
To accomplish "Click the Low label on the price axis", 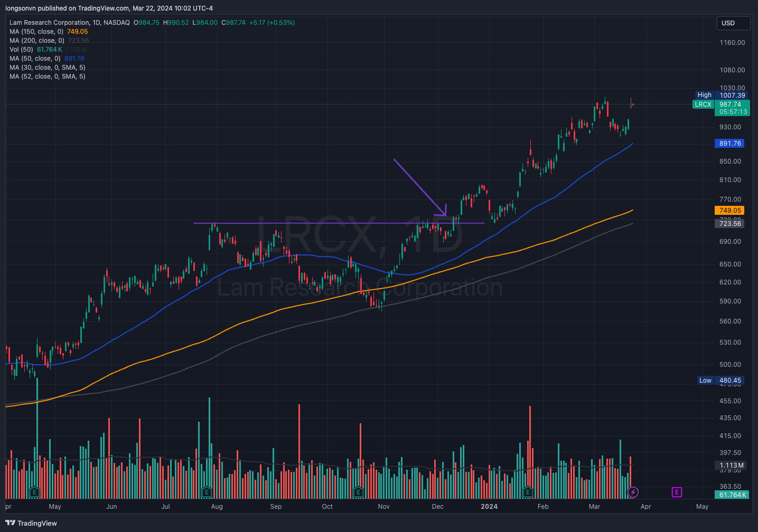I will (705, 381).
